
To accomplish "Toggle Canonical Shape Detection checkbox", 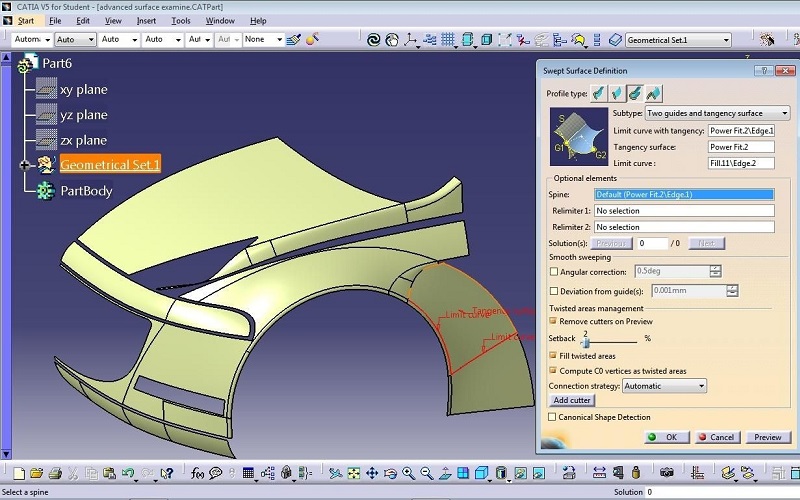I will point(554,417).
